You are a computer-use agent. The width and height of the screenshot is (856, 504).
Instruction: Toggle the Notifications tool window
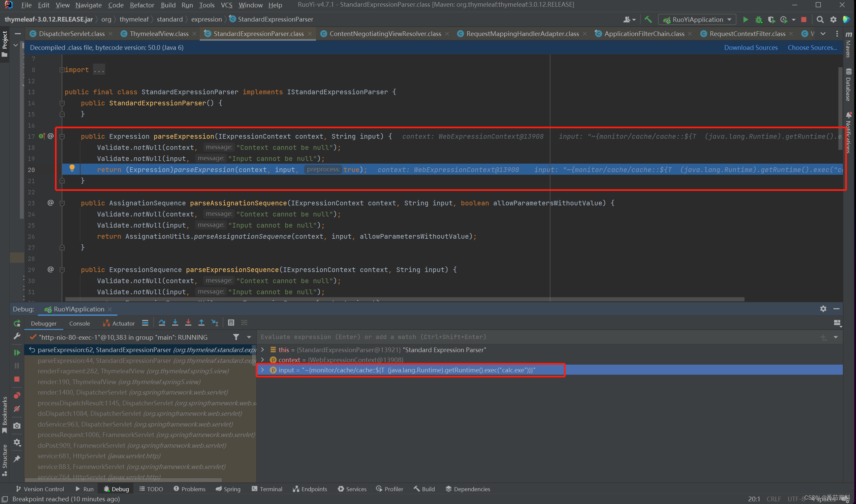(849, 133)
